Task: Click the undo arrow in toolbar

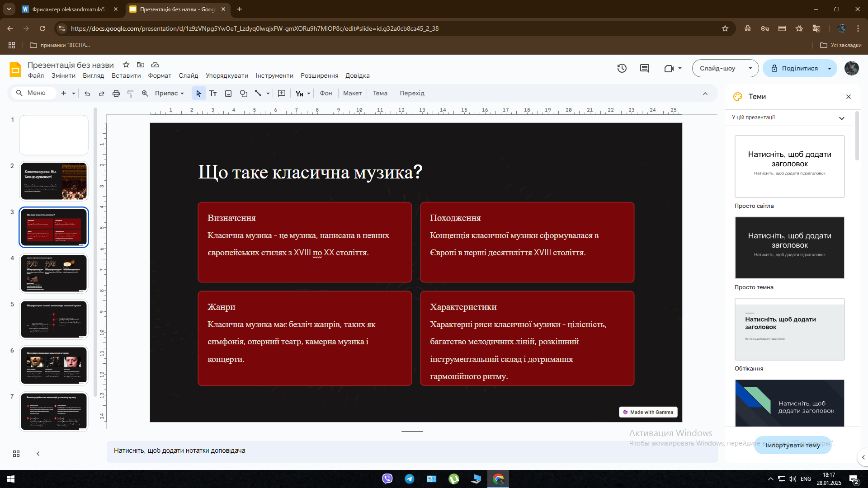Action: pyautogui.click(x=87, y=94)
